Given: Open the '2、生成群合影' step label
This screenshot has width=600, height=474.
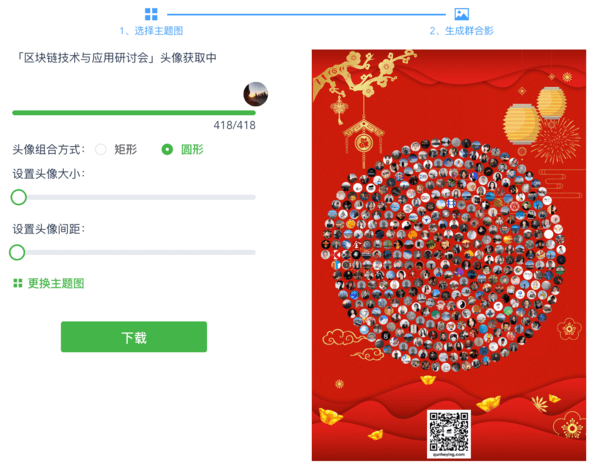Looking at the screenshot, I should [461, 31].
